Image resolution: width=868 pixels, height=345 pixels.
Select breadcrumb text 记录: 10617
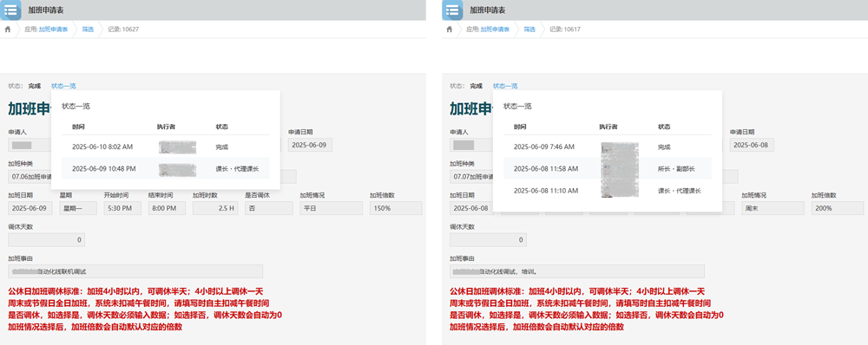(565, 29)
